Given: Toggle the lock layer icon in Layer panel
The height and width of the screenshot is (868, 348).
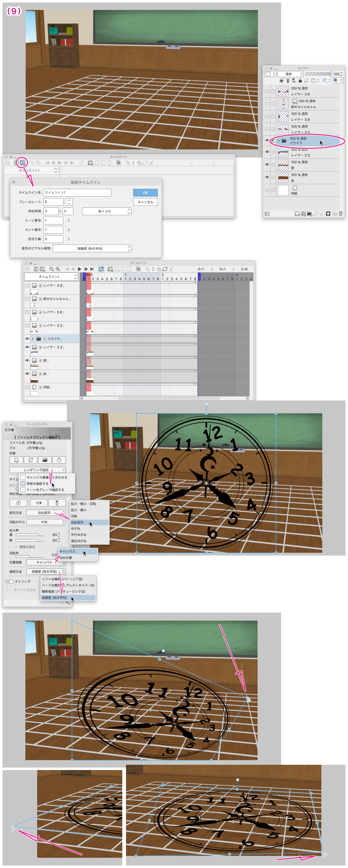Looking at the screenshot, I should [x=300, y=81].
